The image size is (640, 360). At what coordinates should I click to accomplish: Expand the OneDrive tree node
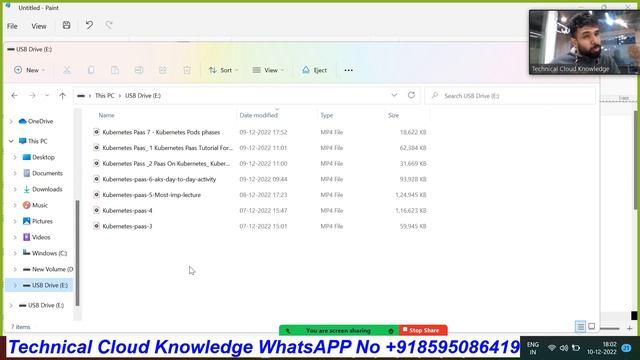(11, 121)
